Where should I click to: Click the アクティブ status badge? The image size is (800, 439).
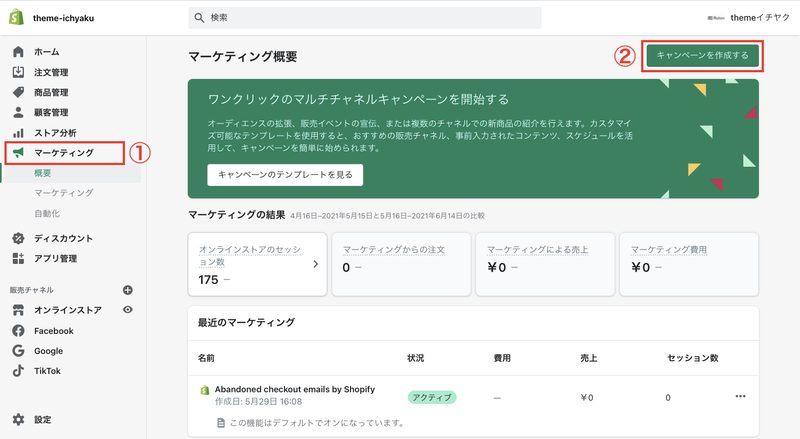(432, 397)
